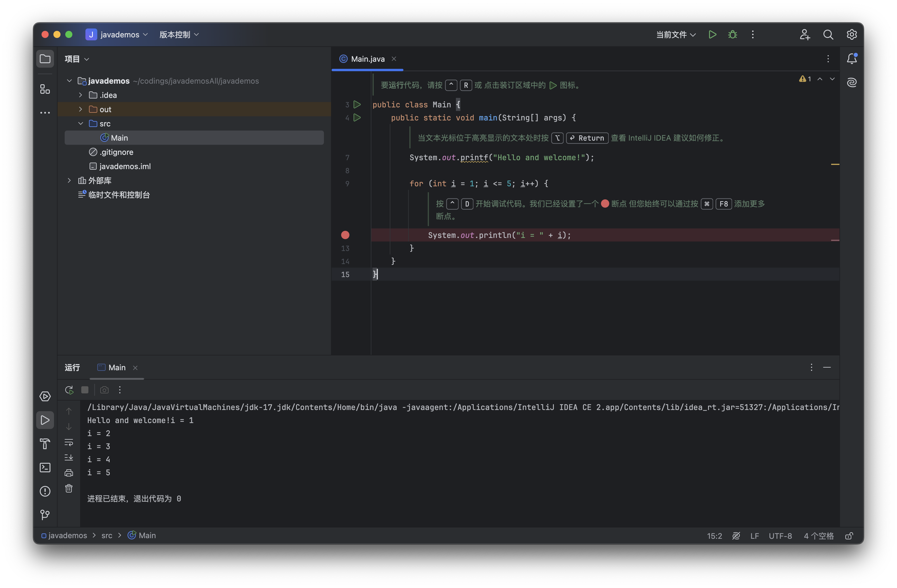Open the javademos project dropdown
The height and width of the screenshot is (588, 897).
click(117, 35)
